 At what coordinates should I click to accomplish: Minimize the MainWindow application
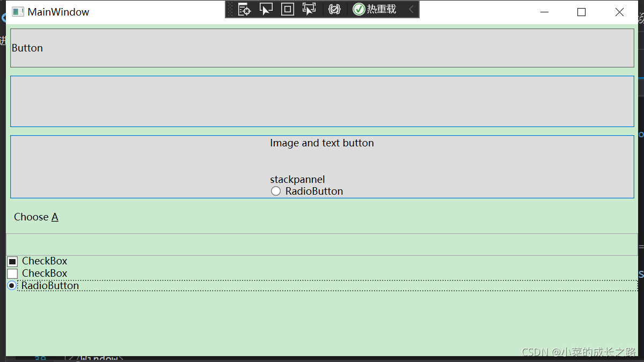coord(544,12)
